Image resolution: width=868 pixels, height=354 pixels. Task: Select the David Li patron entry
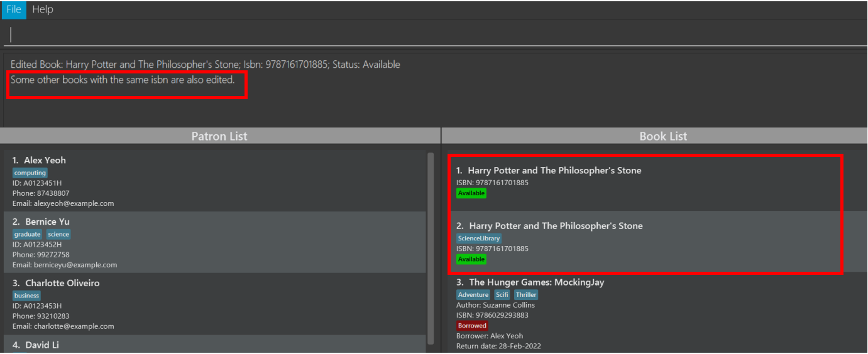pos(215,345)
